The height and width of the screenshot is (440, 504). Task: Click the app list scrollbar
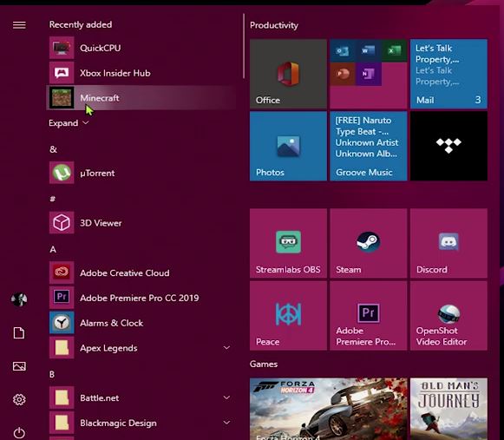coord(244,46)
